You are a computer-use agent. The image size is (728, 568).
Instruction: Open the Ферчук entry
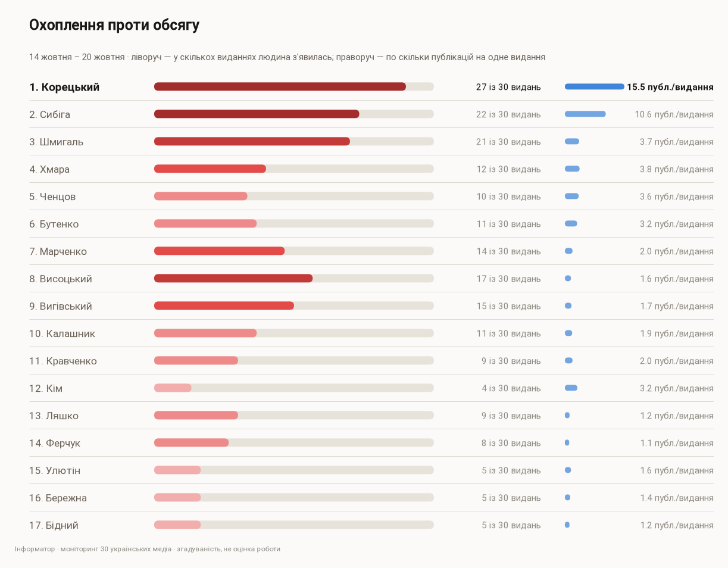(55, 443)
